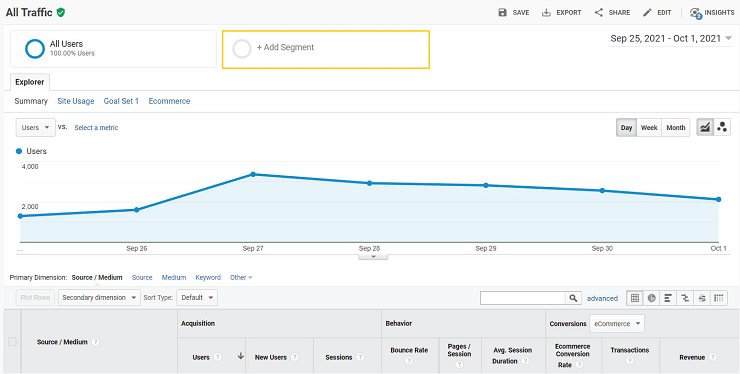Screen dimensions: 740x374
Task: Set graph interval to Day
Action: pos(626,128)
